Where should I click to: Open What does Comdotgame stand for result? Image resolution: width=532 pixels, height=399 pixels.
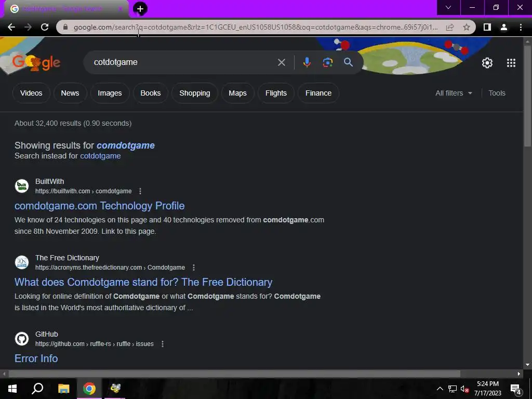[x=143, y=282]
